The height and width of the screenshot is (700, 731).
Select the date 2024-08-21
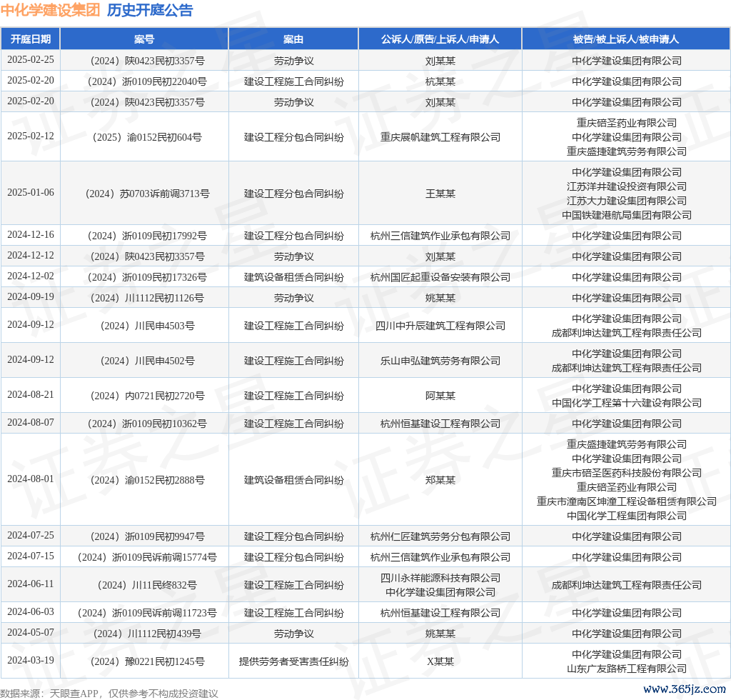[31, 395]
